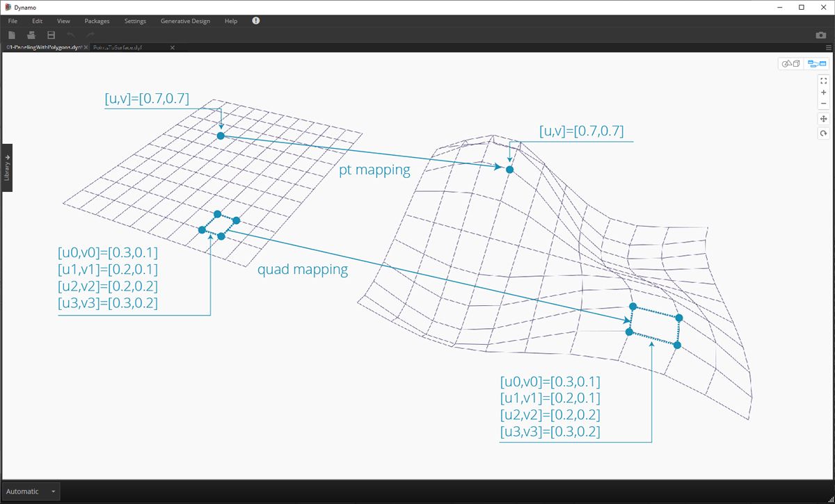Switch to the PointsToSurface.dyf tab
This screenshot has width=835, height=504.
pos(118,47)
